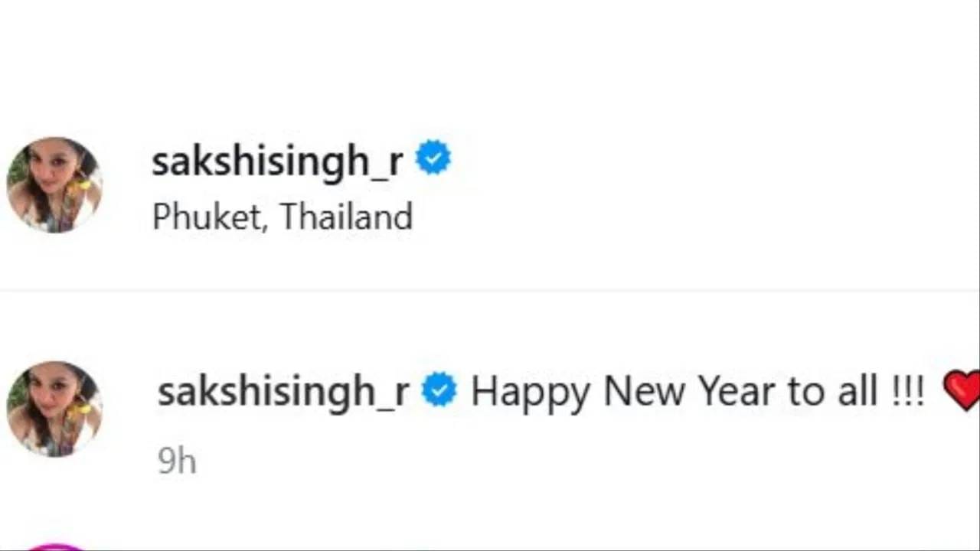
Task: Open the sakshisingh_r username in the post header
Action: (x=277, y=161)
